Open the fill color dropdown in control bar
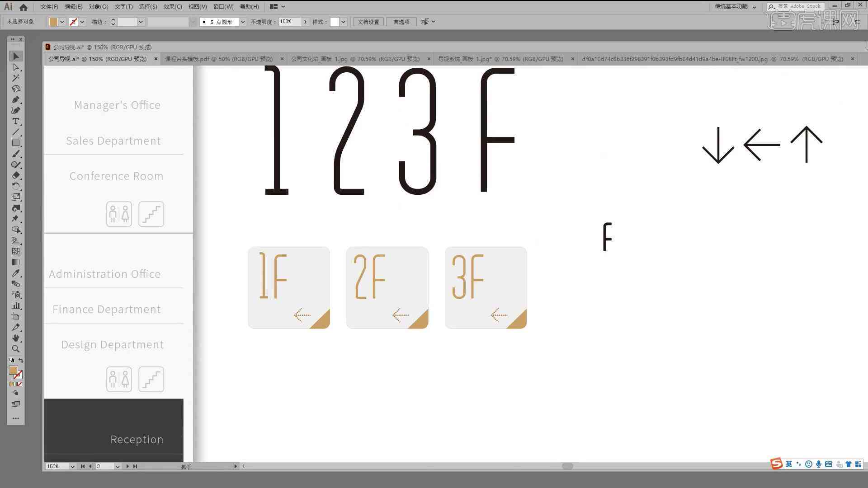 point(62,22)
